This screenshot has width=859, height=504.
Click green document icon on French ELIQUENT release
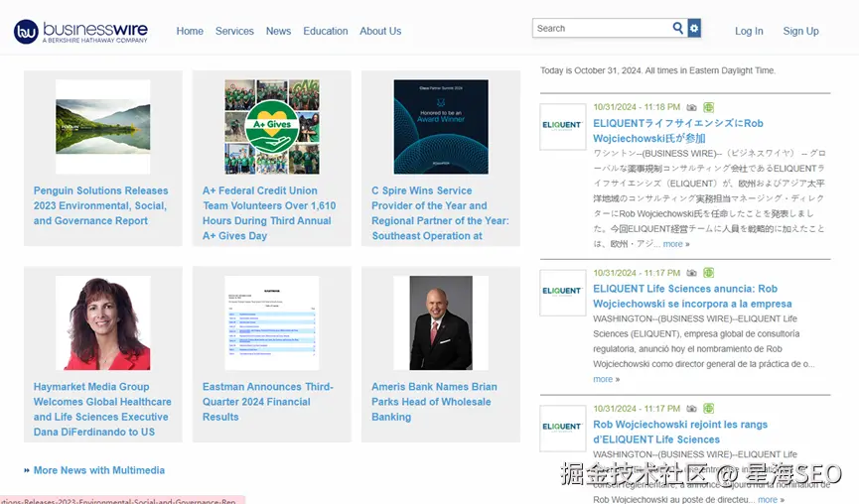(708, 408)
